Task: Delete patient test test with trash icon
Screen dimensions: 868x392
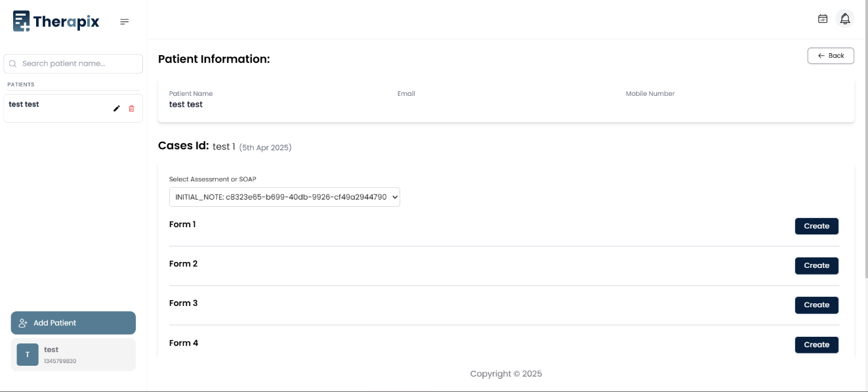Action: [131, 108]
